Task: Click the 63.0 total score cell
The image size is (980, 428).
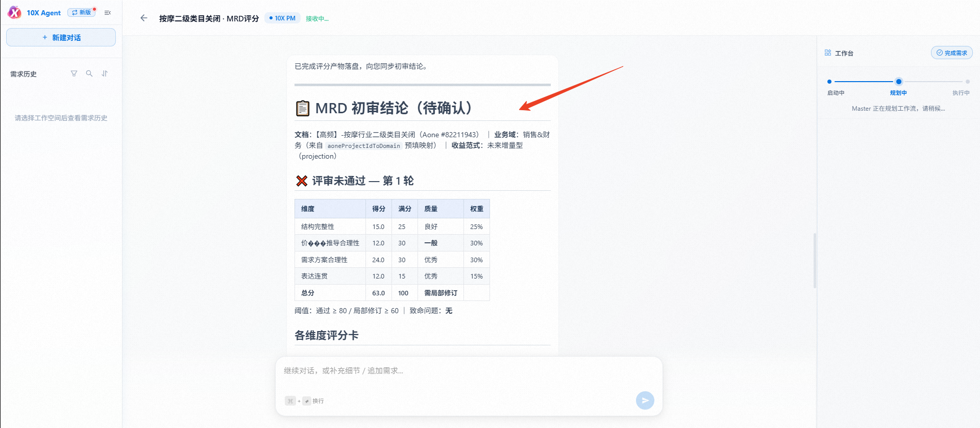Action: point(379,293)
